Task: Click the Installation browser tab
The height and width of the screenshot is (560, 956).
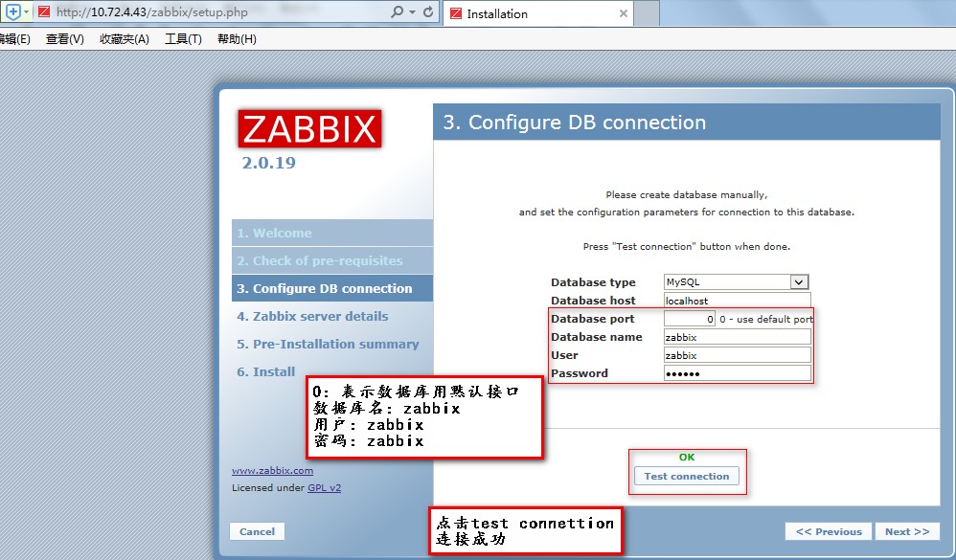Action: tap(538, 13)
